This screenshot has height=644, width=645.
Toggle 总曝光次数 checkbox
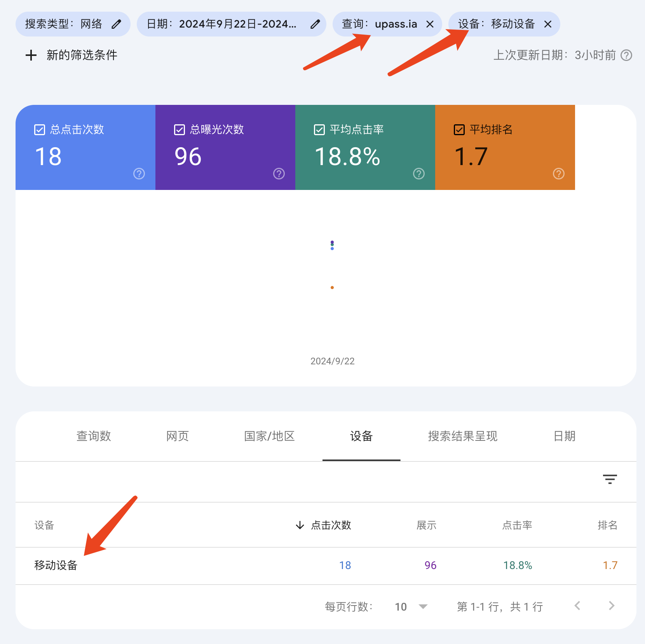[x=180, y=130]
